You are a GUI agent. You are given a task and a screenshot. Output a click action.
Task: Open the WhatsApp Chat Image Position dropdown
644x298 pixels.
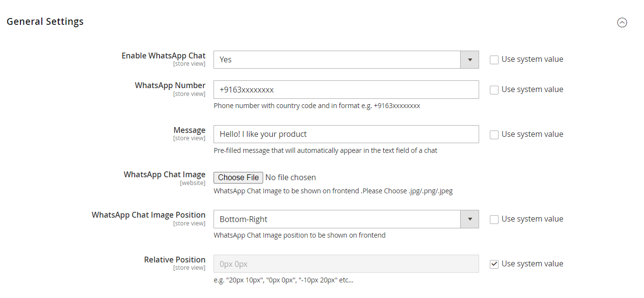pos(346,219)
